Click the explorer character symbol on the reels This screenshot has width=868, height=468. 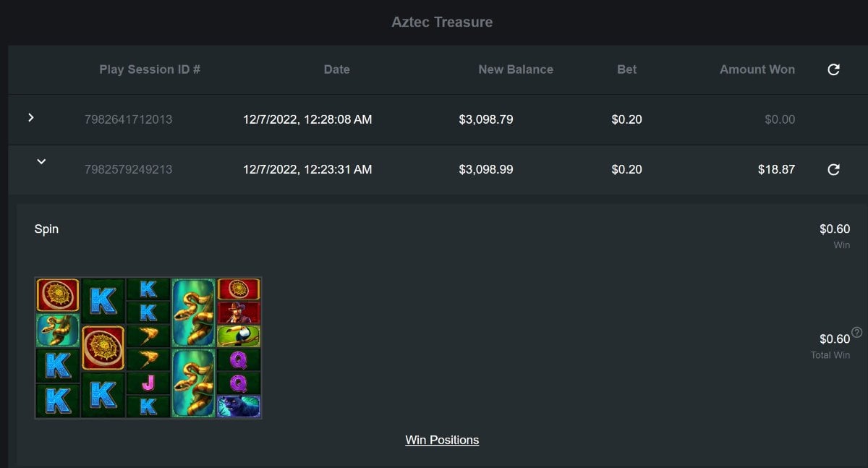click(239, 313)
